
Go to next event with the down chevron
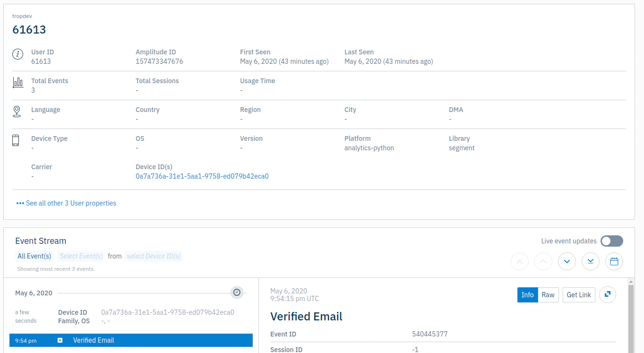(567, 261)
